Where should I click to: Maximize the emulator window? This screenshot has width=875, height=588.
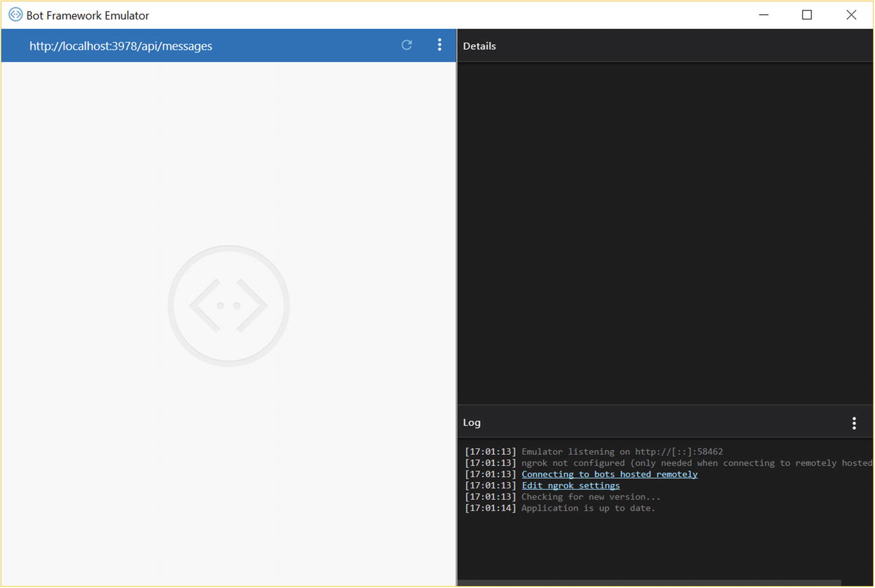click(x=807, y=15)
